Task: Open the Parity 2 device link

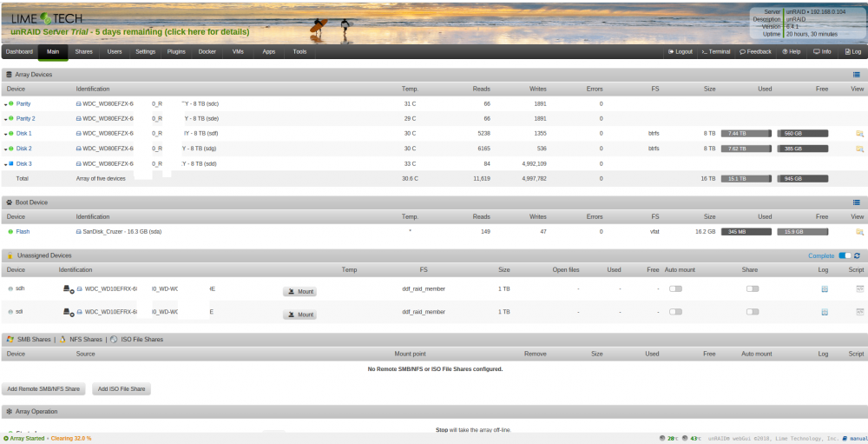Action: (25, 119)
